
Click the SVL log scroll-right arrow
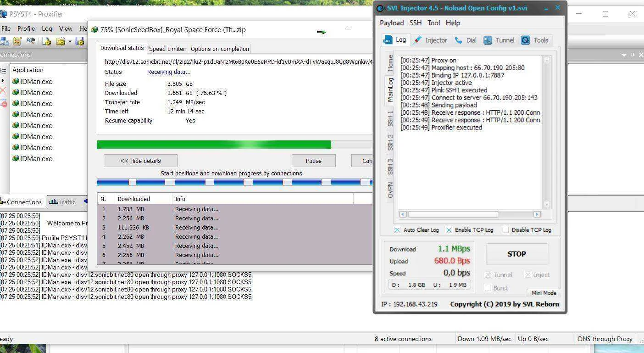537,214
